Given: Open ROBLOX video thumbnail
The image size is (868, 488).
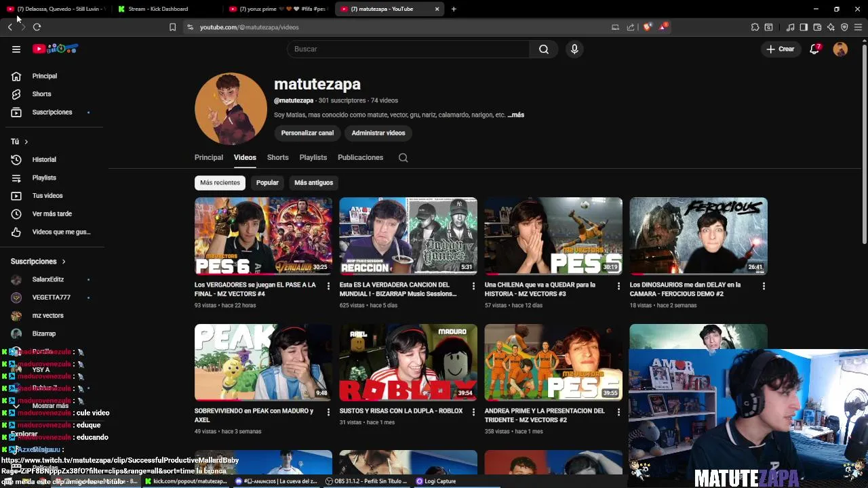Looking at the screenshot, I should (408, 362).
